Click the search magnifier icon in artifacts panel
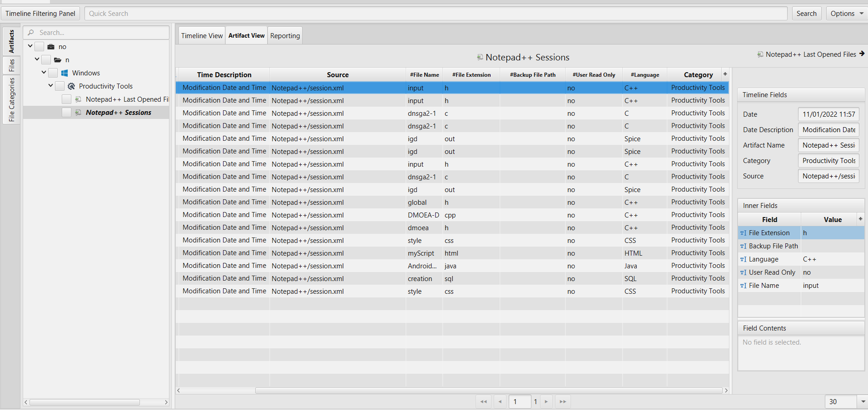Viewport: 868px width, 410px height. 31,33
